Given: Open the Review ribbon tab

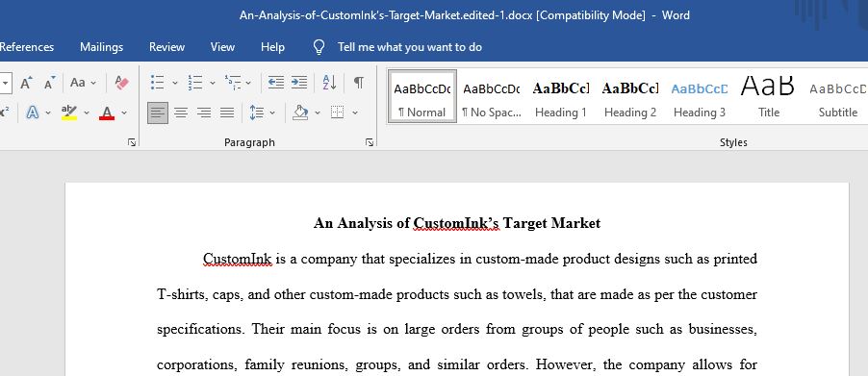Looking at the screenshot, I should [x=166, y=47].
